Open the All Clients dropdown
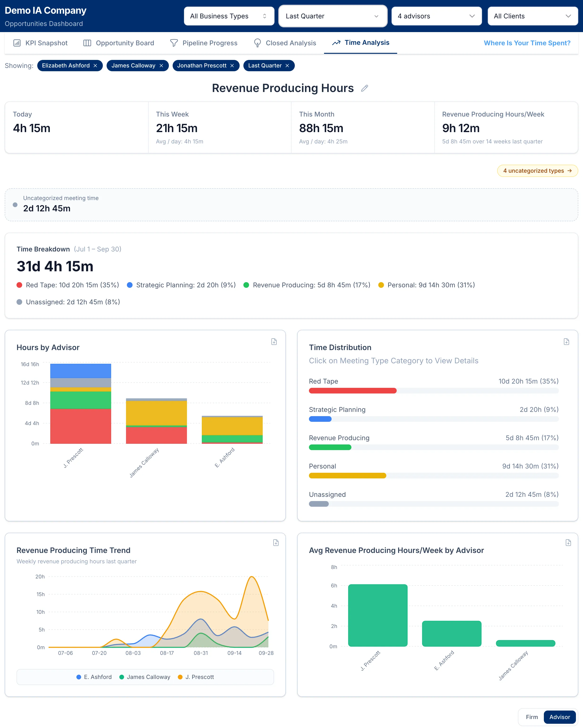Image resolution: width=583 pixels, height=728 pixels. 533,16
